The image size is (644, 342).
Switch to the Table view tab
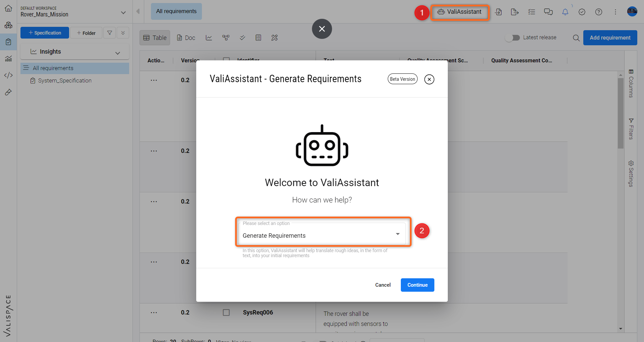click(155, 38)
